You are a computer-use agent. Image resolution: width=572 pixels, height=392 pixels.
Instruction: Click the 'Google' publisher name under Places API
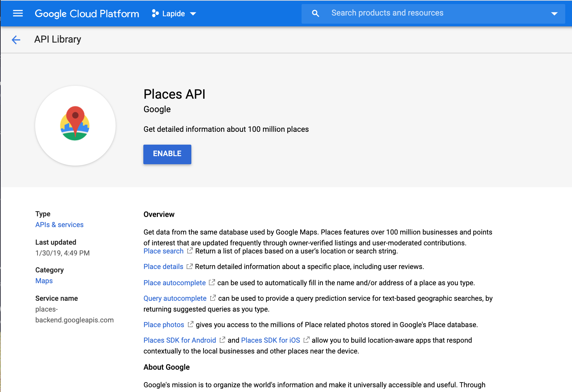(157, 109)
